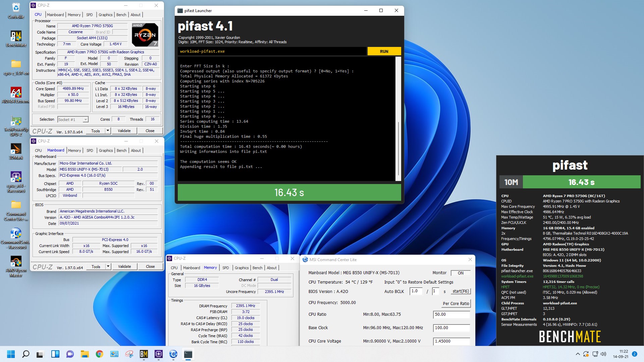This screenshot has width=644, height=362.
Task: Open About tab in top CPU-Z window
Action: click(136, 15)
